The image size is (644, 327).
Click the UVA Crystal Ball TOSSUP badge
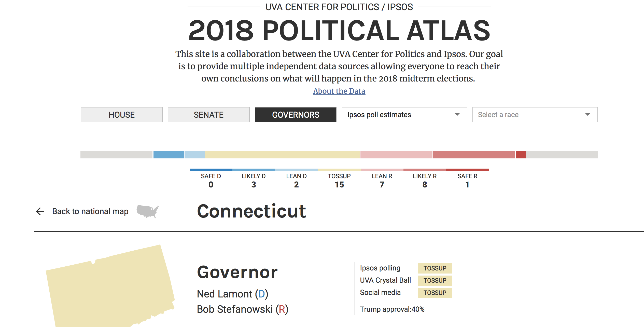(435, 281)
